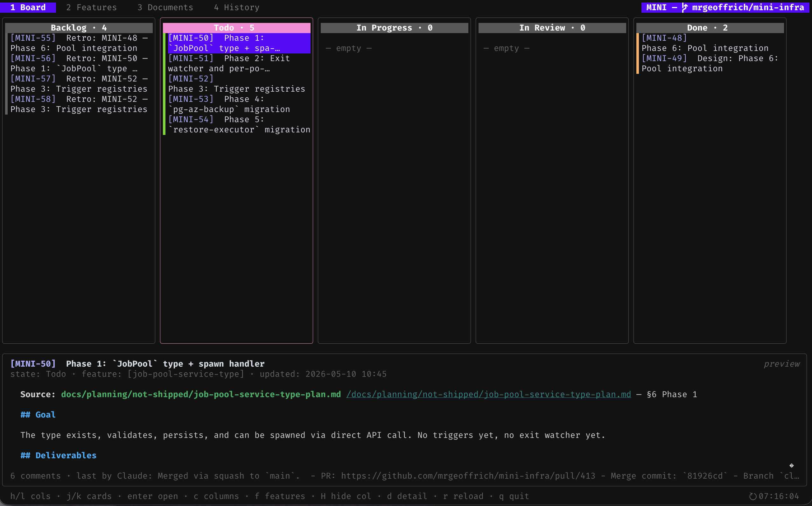Select highlighted card MINI-50 Phase 1
Viewport: 812px width, 506px height.
pyautogui.click(x=239, y=43)
